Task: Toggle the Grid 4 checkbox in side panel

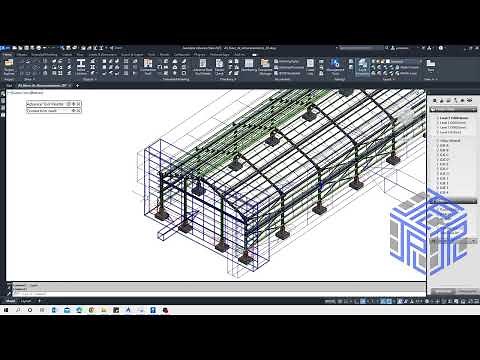Action: tap(438, 192)
